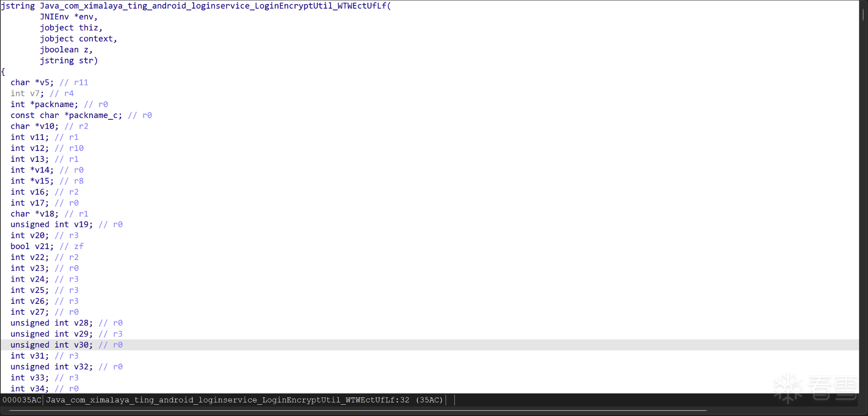Viewport: 868px width, 416px height.
Task: Click the 'jstring str' parameter
Action: tap(69, 61)
